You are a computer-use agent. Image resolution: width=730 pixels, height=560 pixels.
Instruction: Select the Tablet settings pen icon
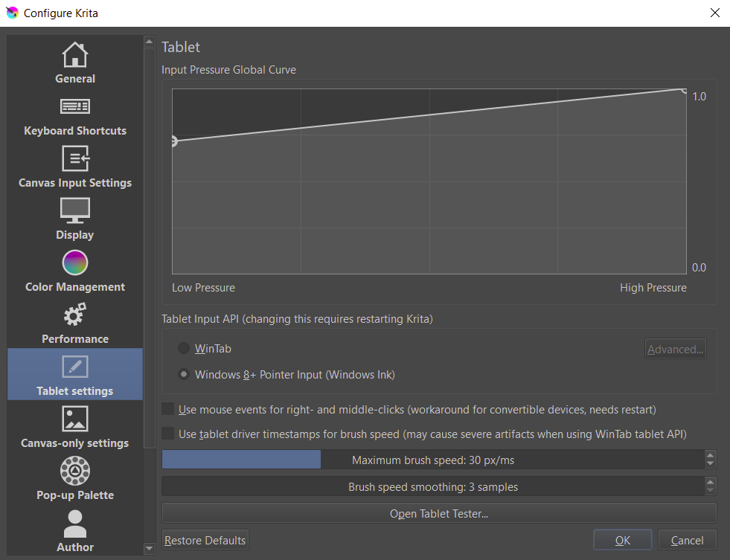pyautogui.click(x=75, y=367)
